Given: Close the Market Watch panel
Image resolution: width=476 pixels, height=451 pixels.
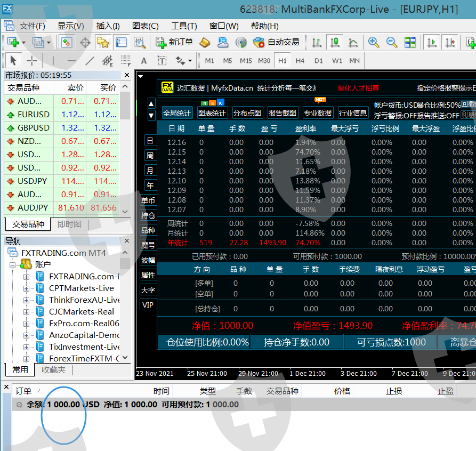Looking at the screenshot, I should [x=127, y=75].
